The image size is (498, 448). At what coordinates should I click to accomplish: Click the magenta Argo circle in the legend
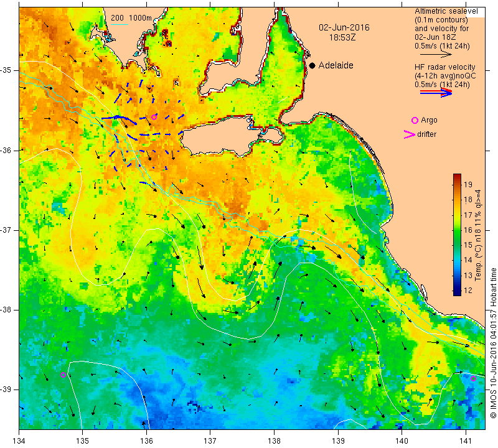(x=415, y=120)
